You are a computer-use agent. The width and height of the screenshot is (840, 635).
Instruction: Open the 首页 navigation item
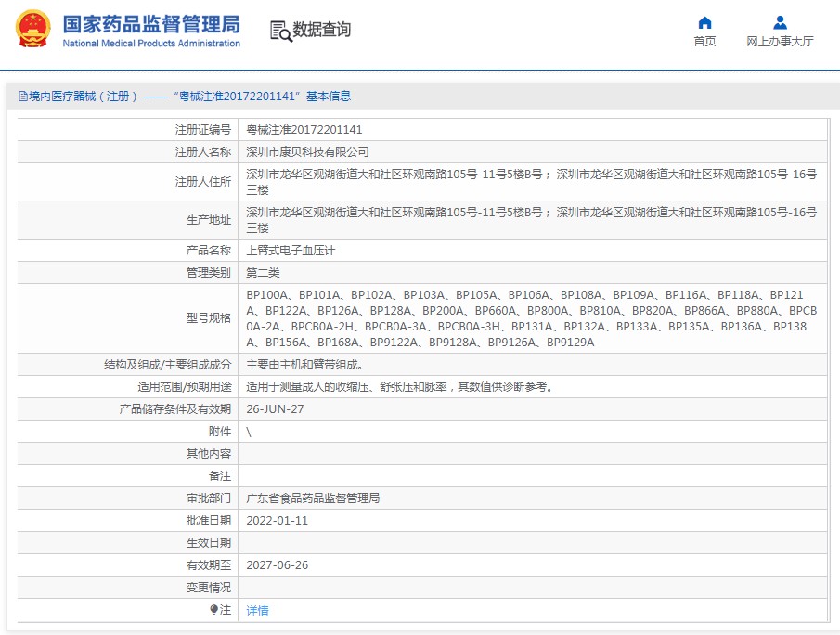coord(704,42)
